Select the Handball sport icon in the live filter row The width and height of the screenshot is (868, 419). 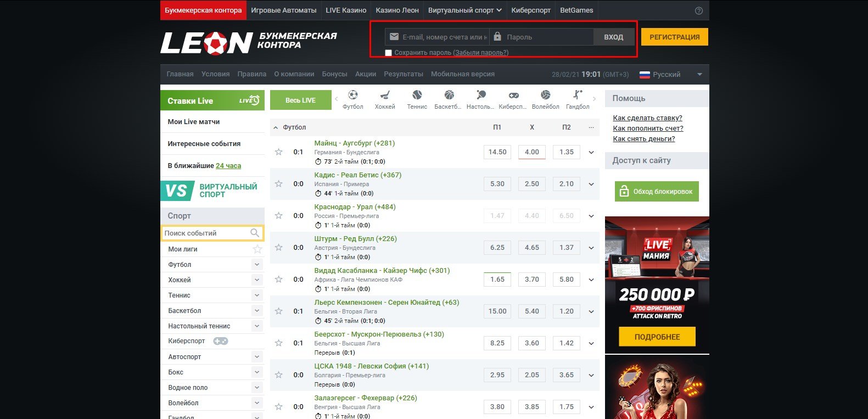point(577,95)
